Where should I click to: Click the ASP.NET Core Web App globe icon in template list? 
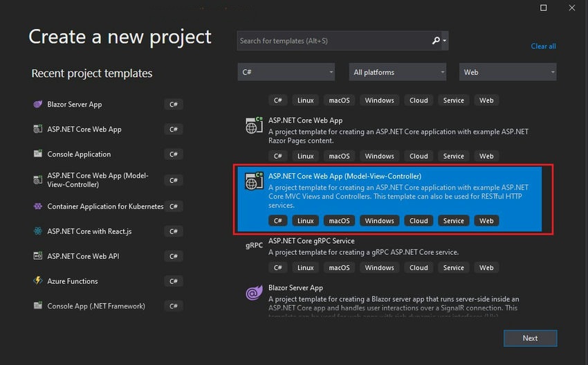click(254, 125)
